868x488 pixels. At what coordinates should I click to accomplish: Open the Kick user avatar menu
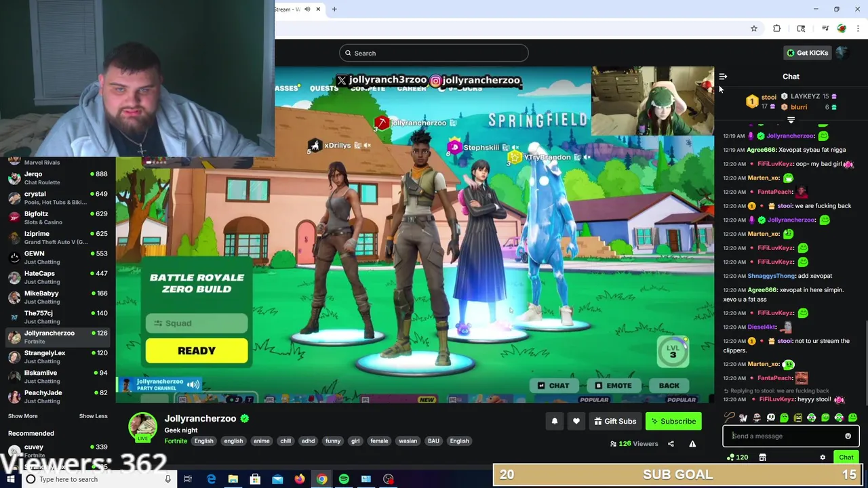coord(843,53)
